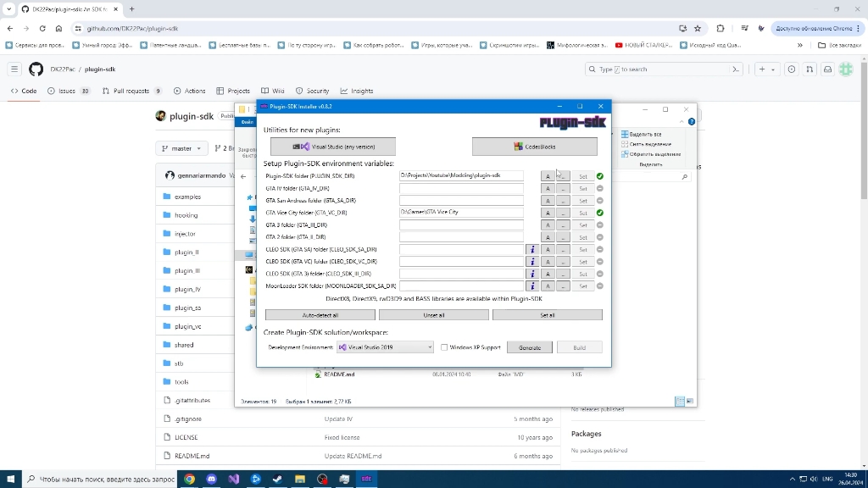
Task: Click green status icon for GTA Vice City
Action: point(599,213)
